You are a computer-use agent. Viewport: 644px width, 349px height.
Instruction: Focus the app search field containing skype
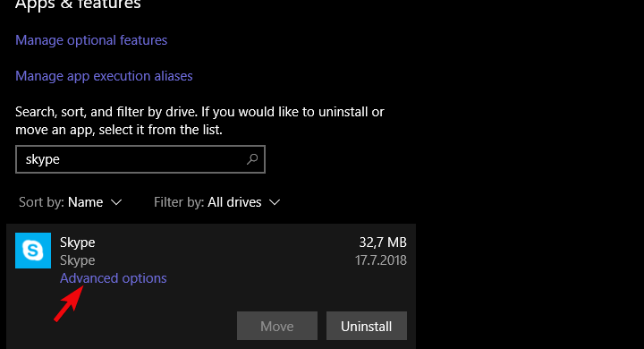[x=140, y=159]
